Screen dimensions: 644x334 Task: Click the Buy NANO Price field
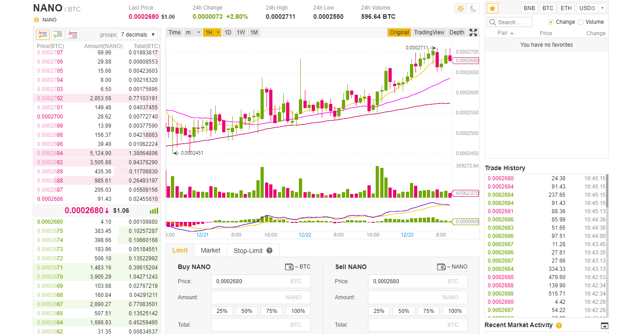[261, 281]
